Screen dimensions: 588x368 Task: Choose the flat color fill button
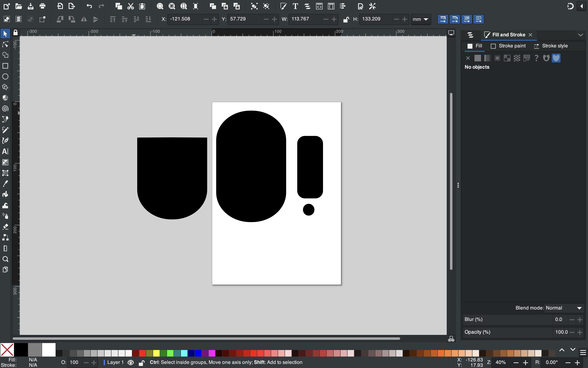pyautogui.click(x=478, y=58)
